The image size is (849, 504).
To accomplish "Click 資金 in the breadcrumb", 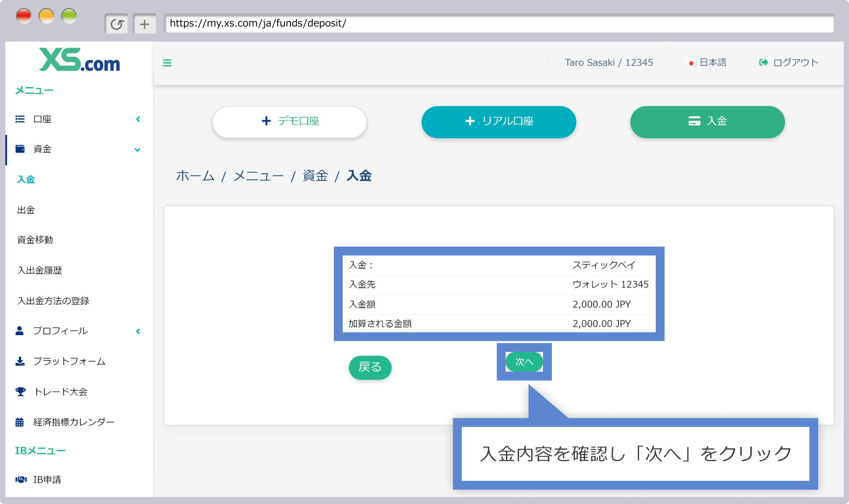I will point(315,176).
